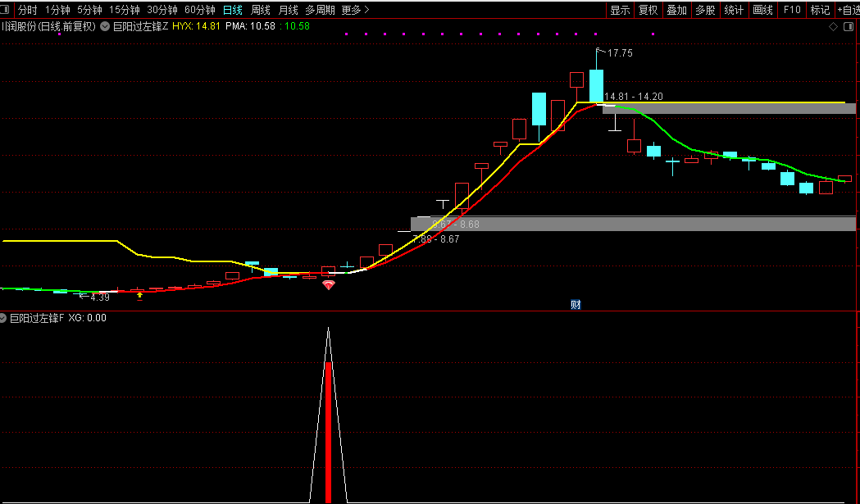
Task: Click the 巨阳过左锋Z main indicator name
Action: tap(141, 26)
